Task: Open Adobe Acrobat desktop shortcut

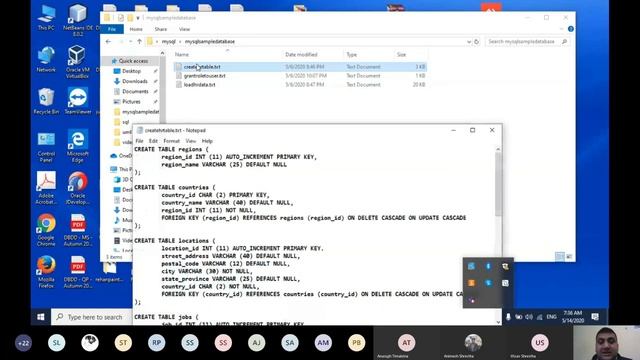Action: pyautogui.click(x=46, y=188)
